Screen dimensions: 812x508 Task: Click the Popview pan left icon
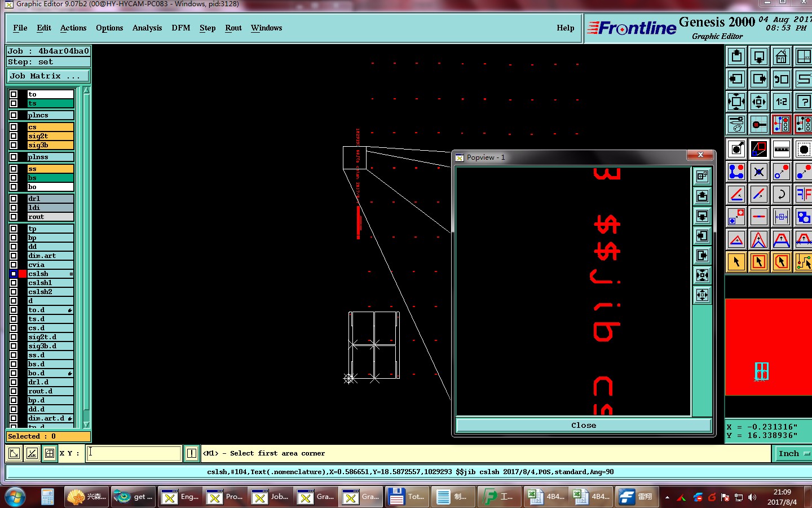[x=702, y=235]
